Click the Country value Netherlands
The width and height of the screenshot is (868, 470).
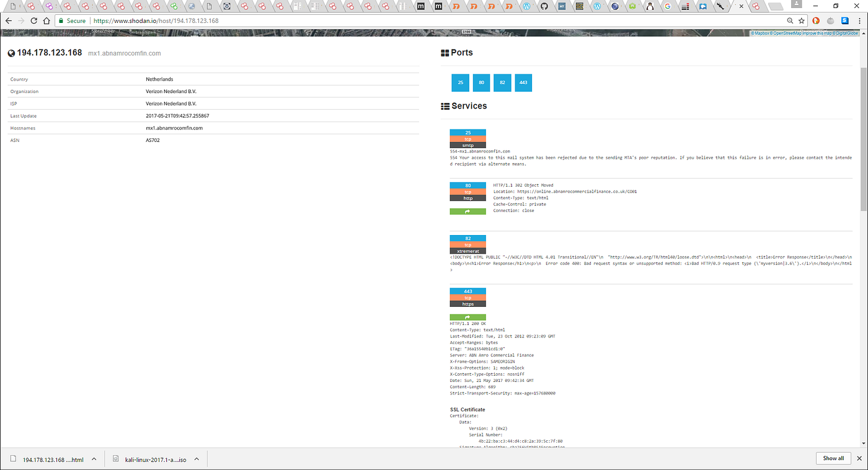[x=159, y=79]
